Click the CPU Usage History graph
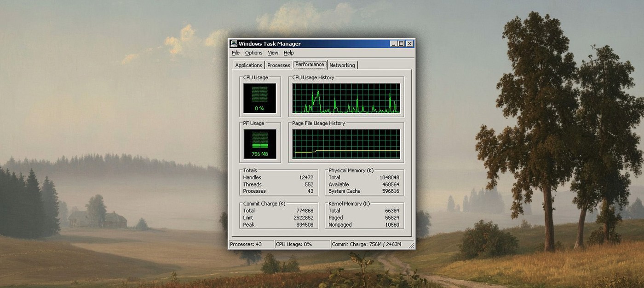This screenshot has width=644, height=288. click(x=346, y=98)
